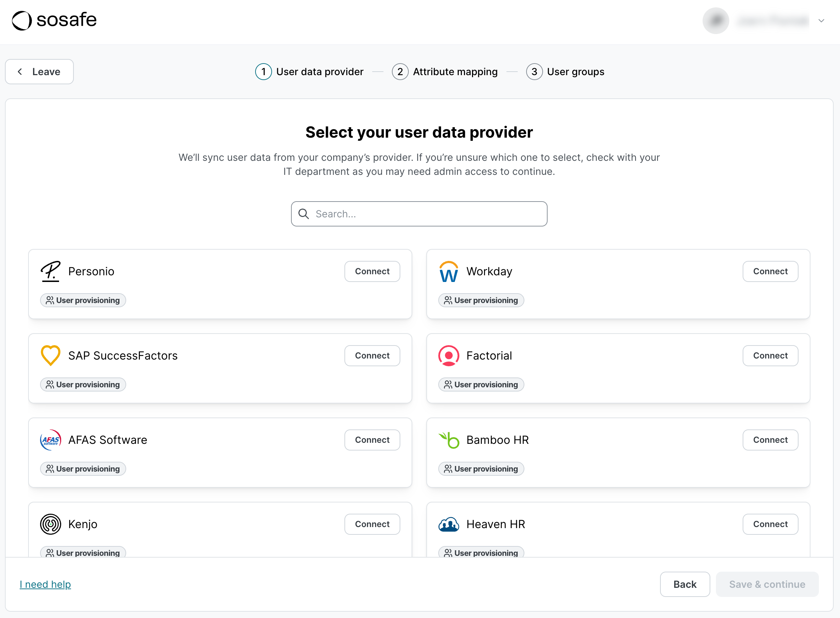Screen dimensions: 840x618
Task: Connect the Factorial provider
Action: (770, 355)
